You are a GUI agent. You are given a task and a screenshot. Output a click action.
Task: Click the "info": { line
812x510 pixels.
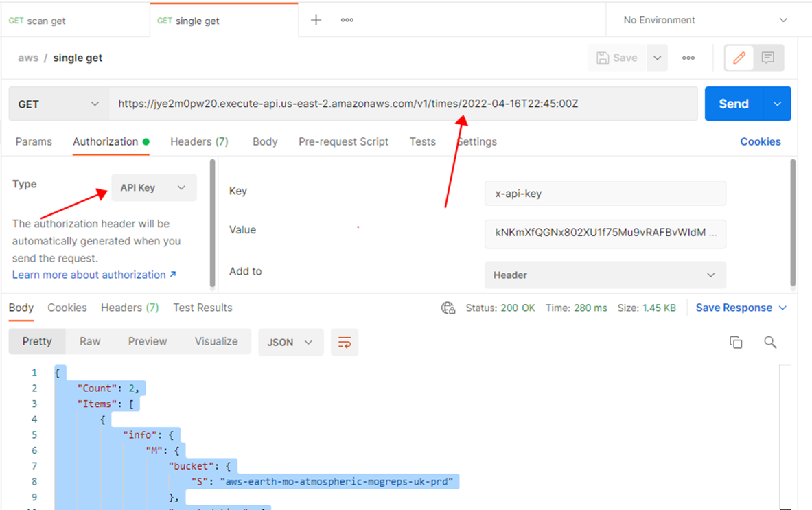pyautogui.click(x=148, y=435)
